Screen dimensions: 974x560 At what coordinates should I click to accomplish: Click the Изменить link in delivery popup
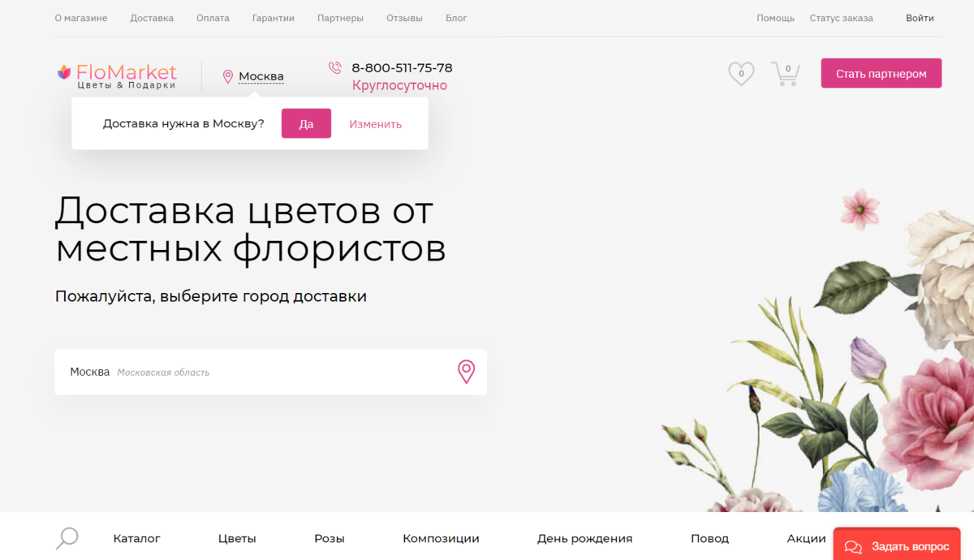[x=375, y=123]
